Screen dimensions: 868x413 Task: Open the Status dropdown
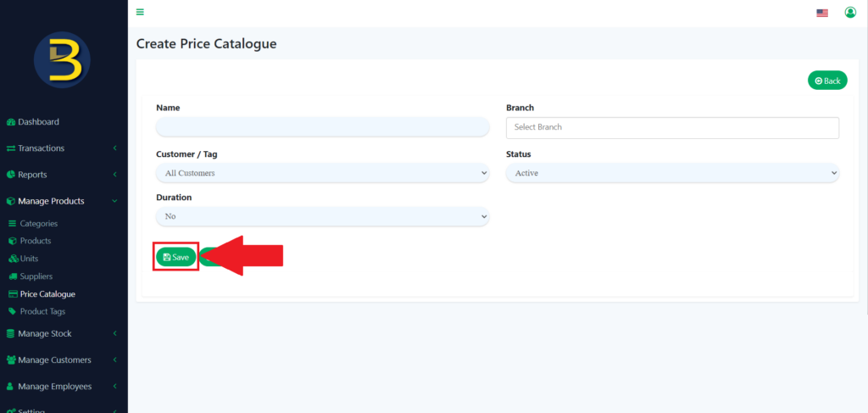pos(672,173)
